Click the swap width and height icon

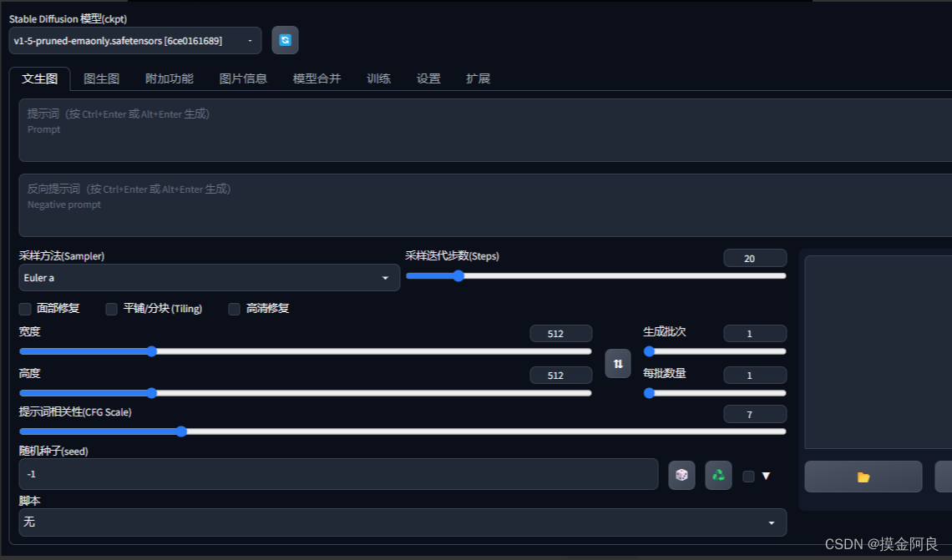tap(617, 363)
